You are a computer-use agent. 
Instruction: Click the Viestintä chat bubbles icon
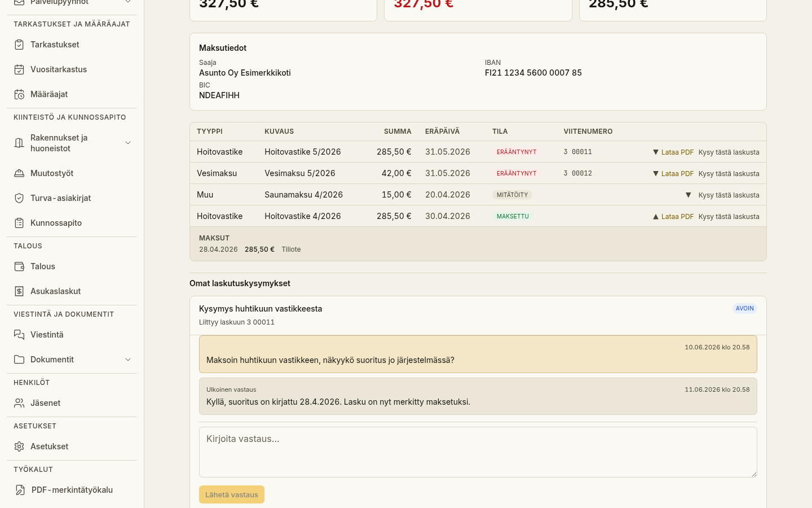point(19,335)
